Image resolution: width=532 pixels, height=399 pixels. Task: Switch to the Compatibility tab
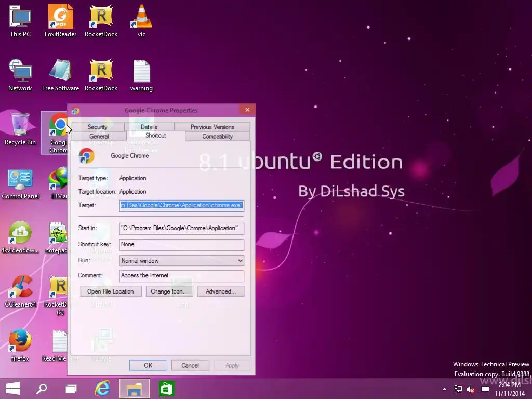point(218,137)
